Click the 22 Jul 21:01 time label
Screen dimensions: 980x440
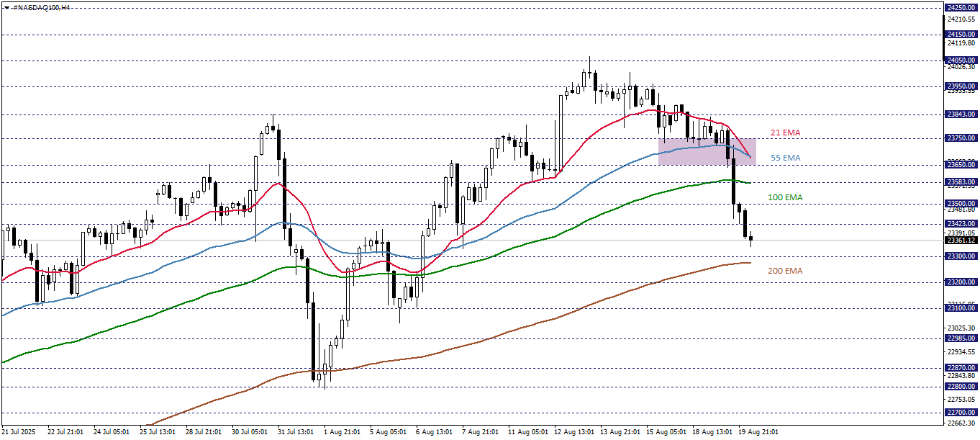[x=65, y=432]
